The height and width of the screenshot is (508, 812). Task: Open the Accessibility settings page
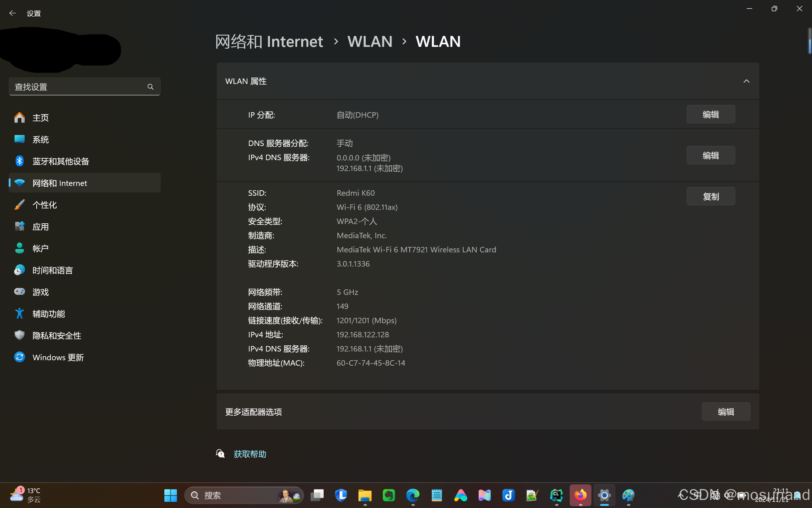click(x=49, y=314)
